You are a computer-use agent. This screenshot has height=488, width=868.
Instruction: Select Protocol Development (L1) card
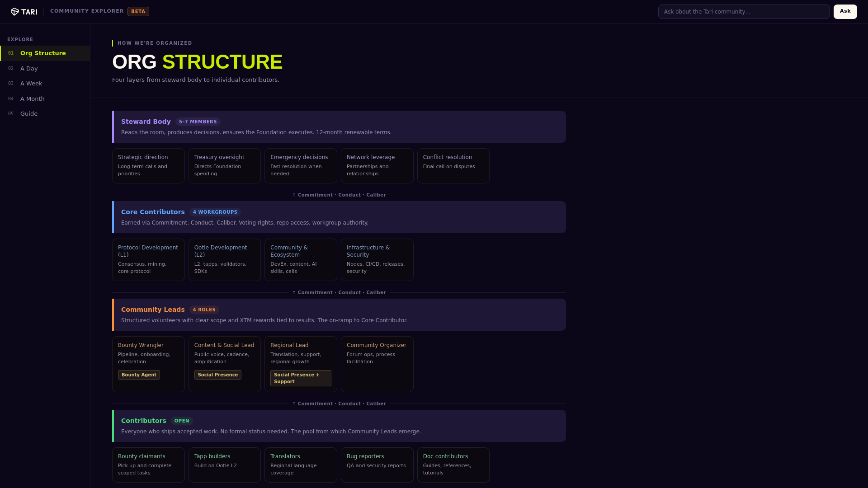click(148, 260)
